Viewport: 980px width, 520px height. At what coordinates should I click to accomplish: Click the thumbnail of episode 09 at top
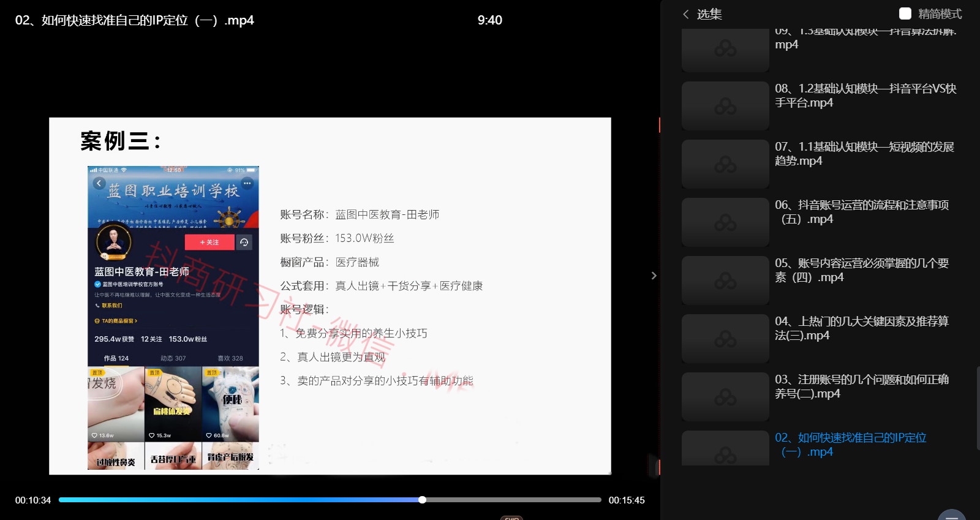pos(725,50)
